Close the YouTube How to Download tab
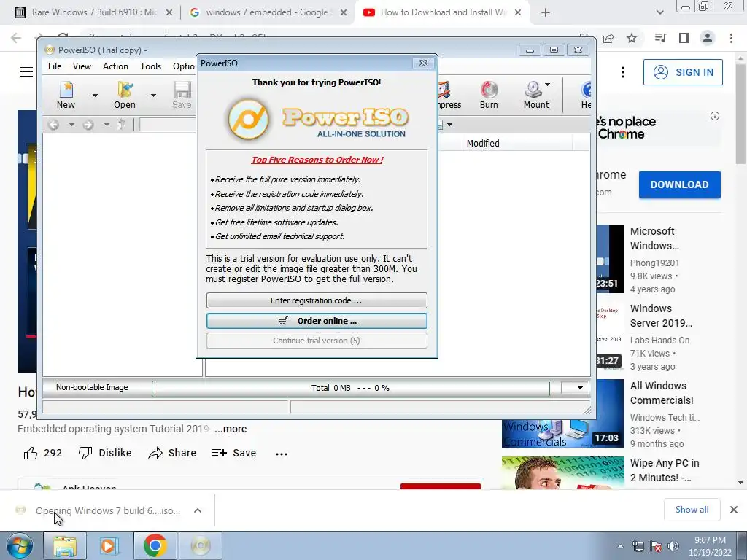Viewport: 747px width, 560px height. point(518,13)
